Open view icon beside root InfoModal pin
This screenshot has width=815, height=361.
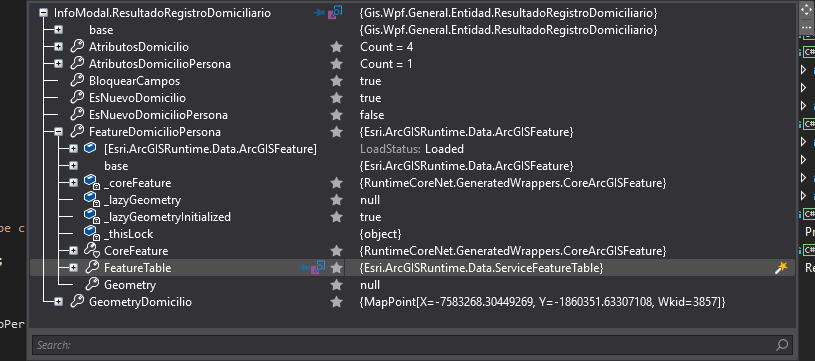pos(335,12)
